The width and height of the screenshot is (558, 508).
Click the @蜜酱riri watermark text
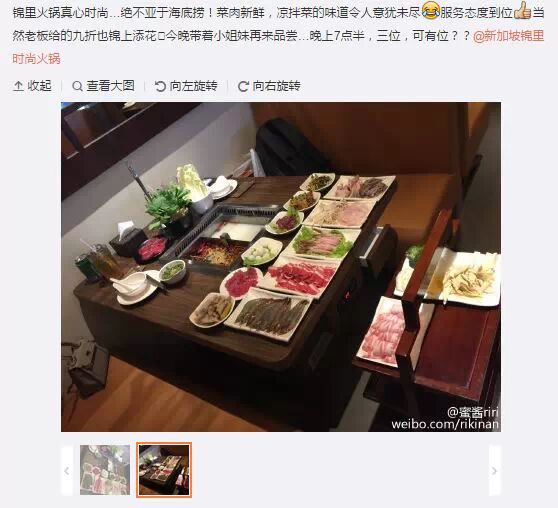point(473,412)
